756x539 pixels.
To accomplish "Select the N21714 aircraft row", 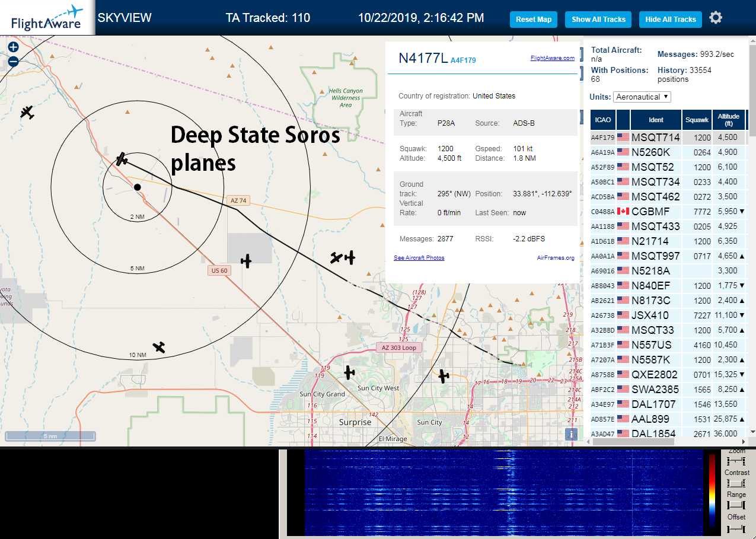I will click(x=669, y=241).
